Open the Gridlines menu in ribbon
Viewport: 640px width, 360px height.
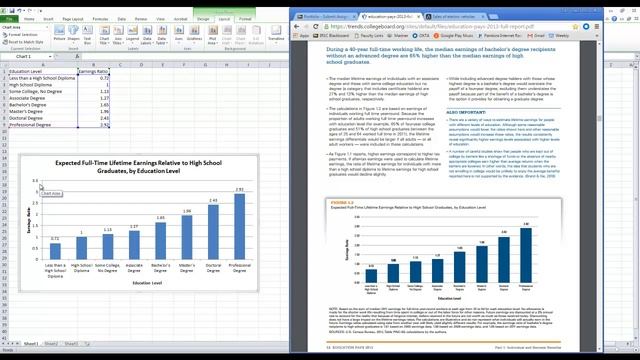tap(194, 33)
